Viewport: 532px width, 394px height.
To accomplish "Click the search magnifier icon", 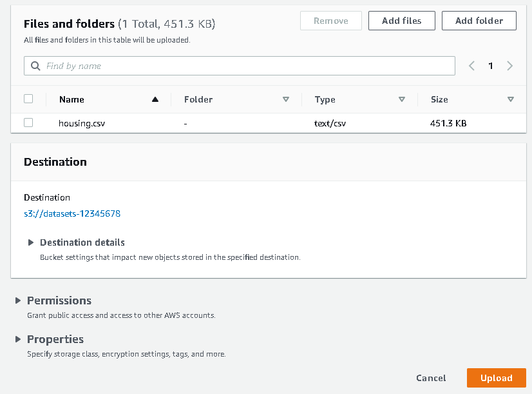I will tap(35, 66).
